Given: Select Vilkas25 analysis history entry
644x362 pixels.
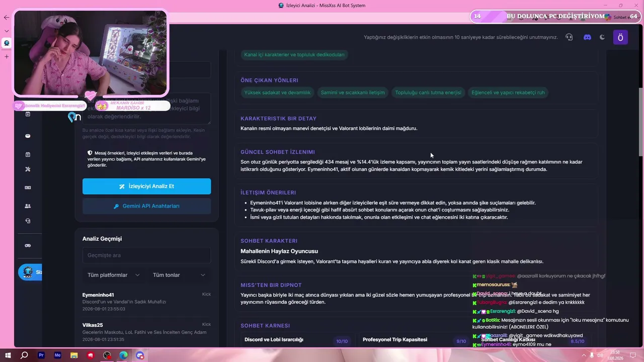Looking at the screenshot, I should pyautogui.click(x=146, y=332).
